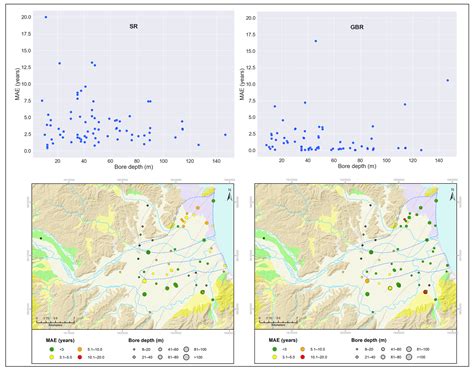474x372 pixels.
Task: Click the SR chart title
Action: point(133,26)
